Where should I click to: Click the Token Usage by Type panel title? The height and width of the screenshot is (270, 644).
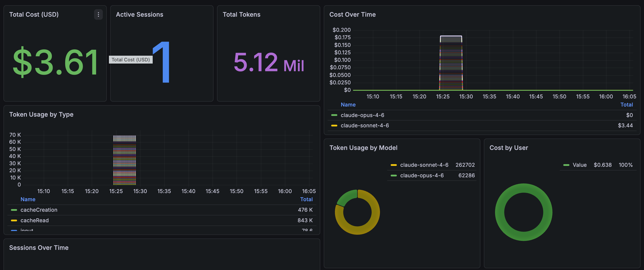pyautogui.click(x=41, y=114)
